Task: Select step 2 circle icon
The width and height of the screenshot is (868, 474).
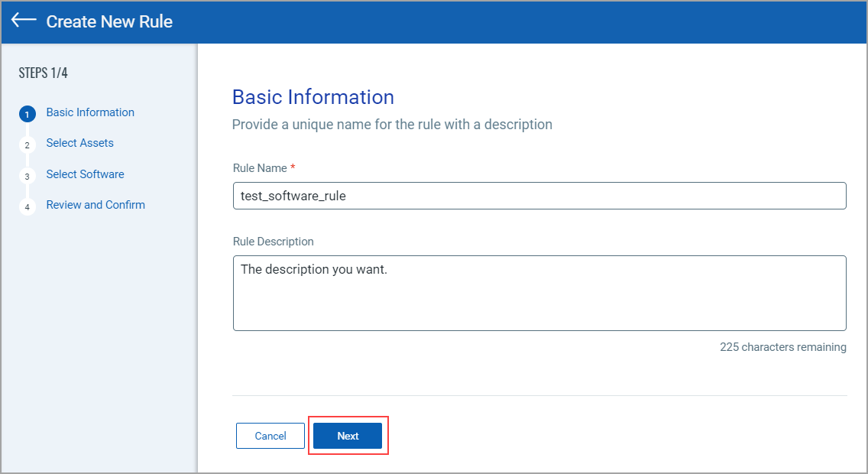Action: 28,145
